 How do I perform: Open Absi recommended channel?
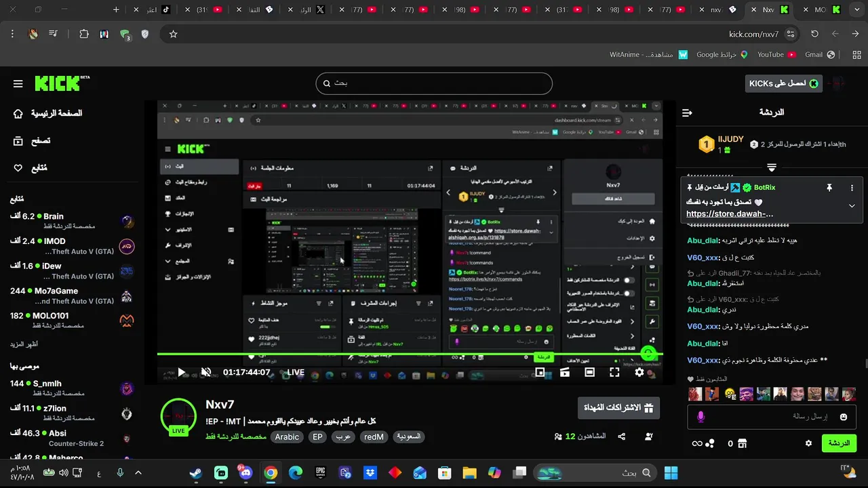pyautogui.click(x=72, y=438)
